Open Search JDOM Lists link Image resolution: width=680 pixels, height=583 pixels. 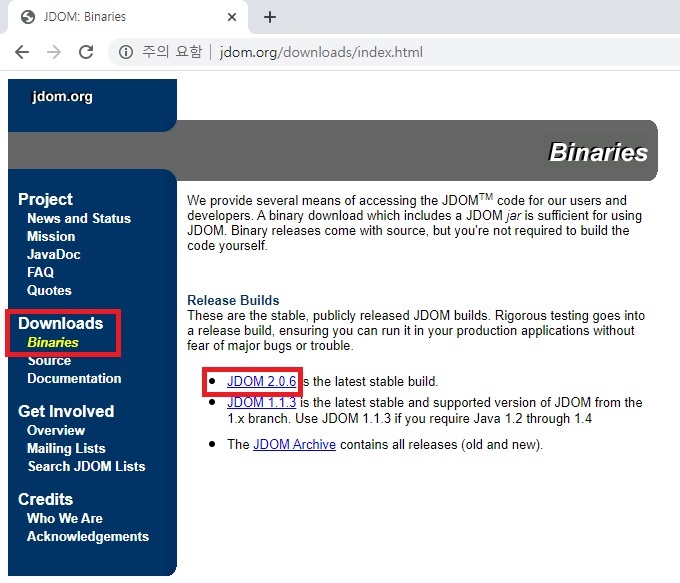[x=86, y=466]
